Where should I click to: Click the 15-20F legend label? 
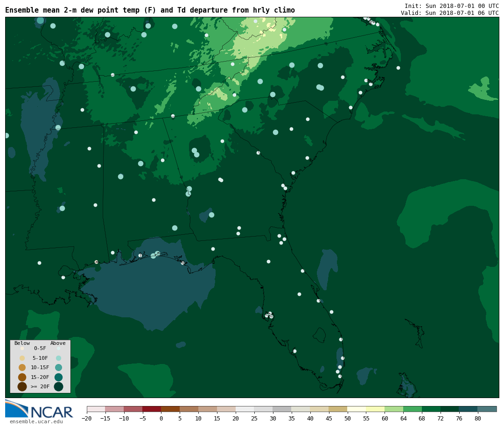(40, 377)
